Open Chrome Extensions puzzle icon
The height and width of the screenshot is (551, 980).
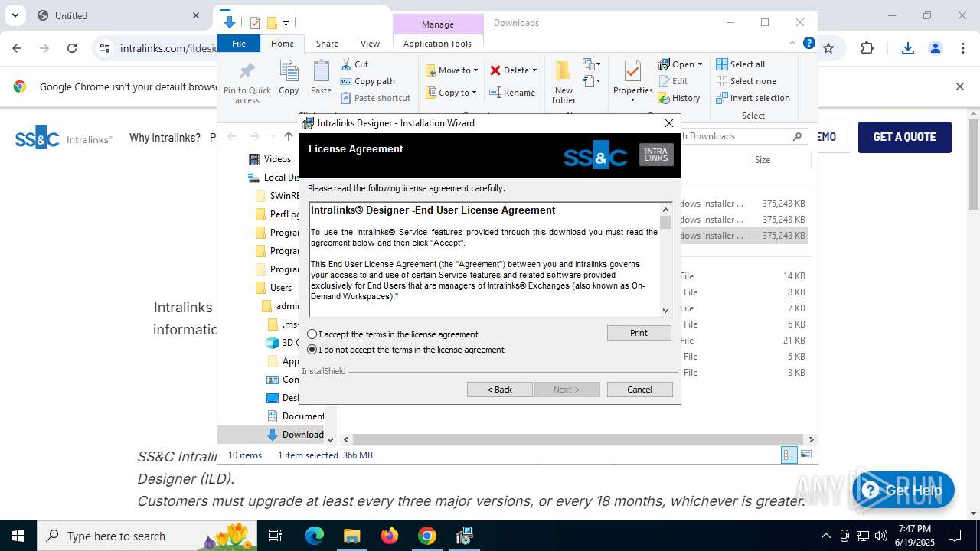point(867,48)
